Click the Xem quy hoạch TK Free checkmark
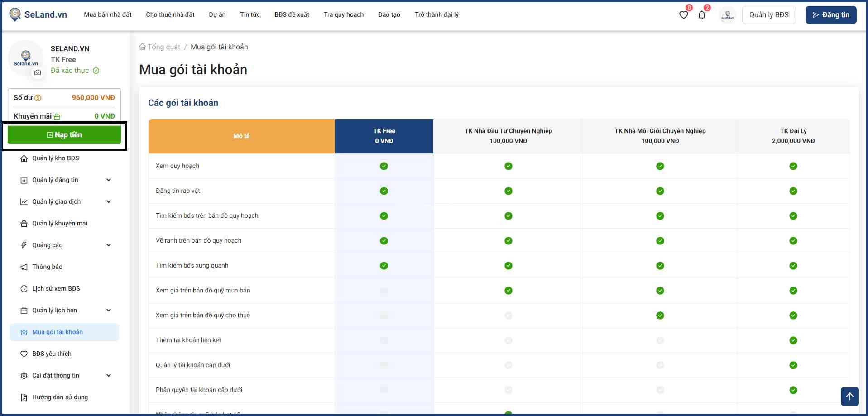This screenshot has height=416, width=868. coord(384,166)
